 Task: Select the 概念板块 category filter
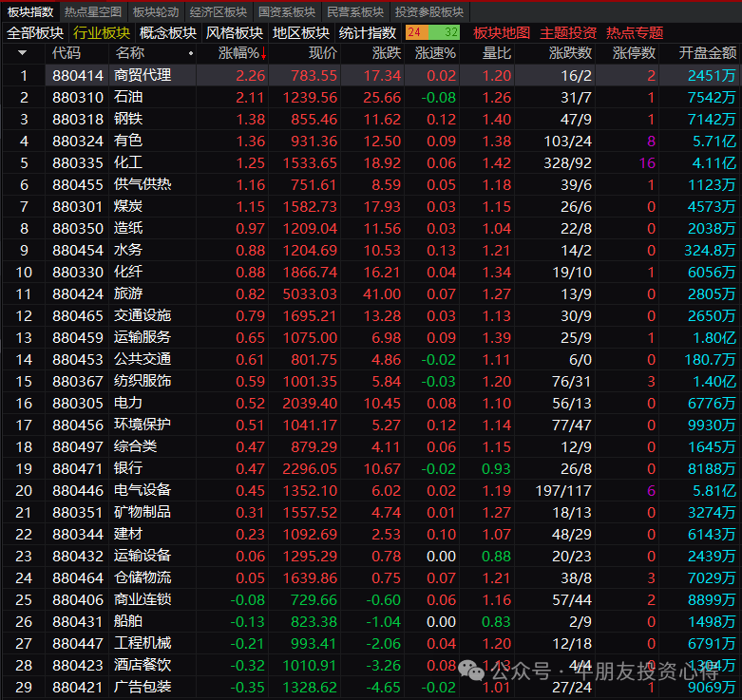[x=168, y=32]
